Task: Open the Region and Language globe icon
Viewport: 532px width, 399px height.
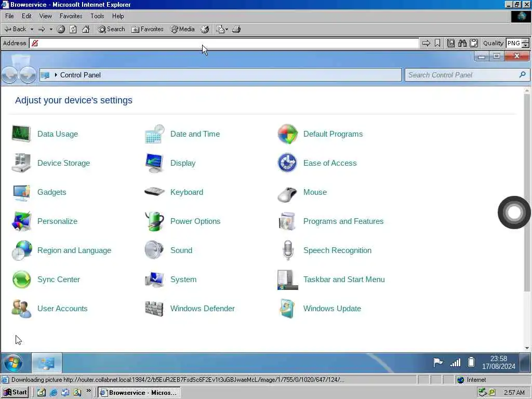Action: [x=22, y=250]
